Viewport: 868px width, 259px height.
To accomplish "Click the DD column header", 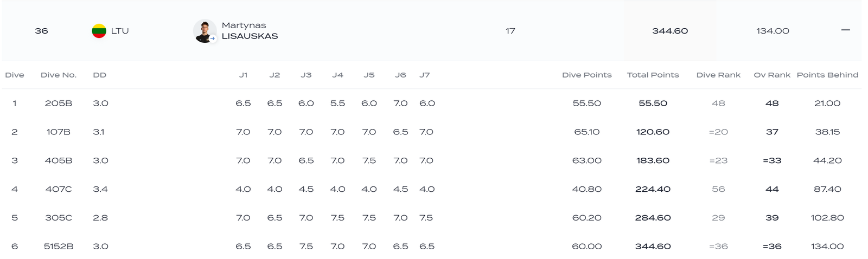I will point(100,75).
